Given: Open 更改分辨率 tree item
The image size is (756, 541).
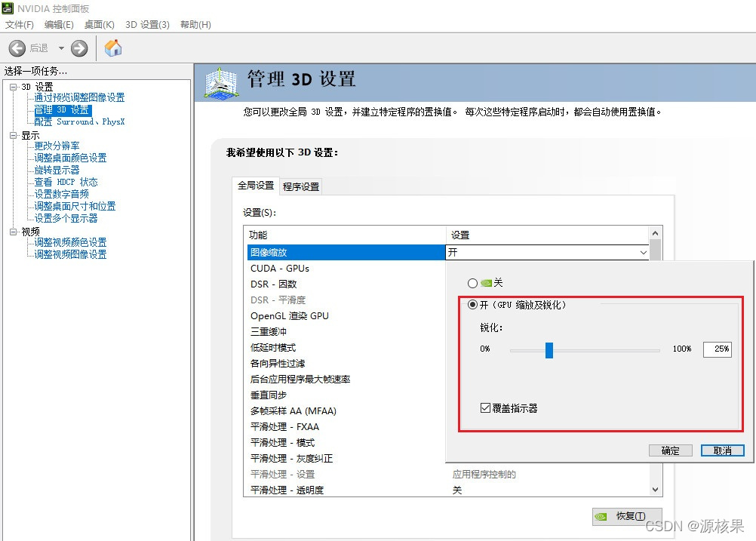Looking at the screenshot, I should [x=57, y=146].
